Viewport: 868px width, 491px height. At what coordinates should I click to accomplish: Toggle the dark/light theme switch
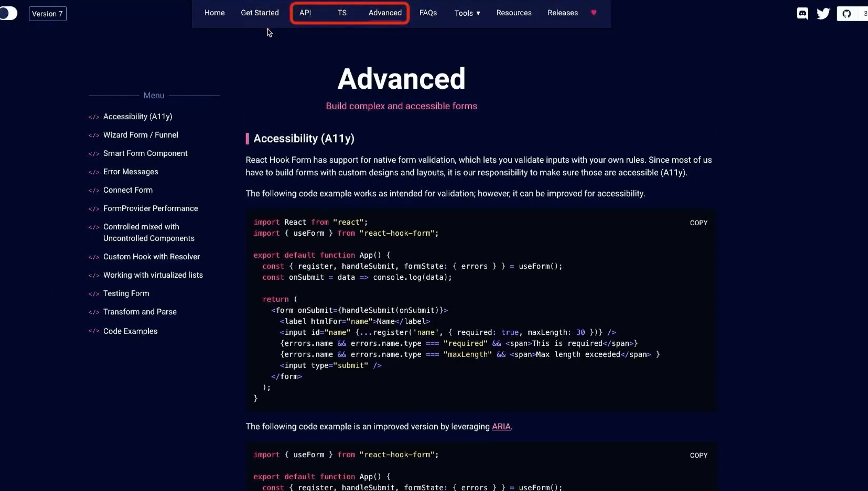(8, 13)
